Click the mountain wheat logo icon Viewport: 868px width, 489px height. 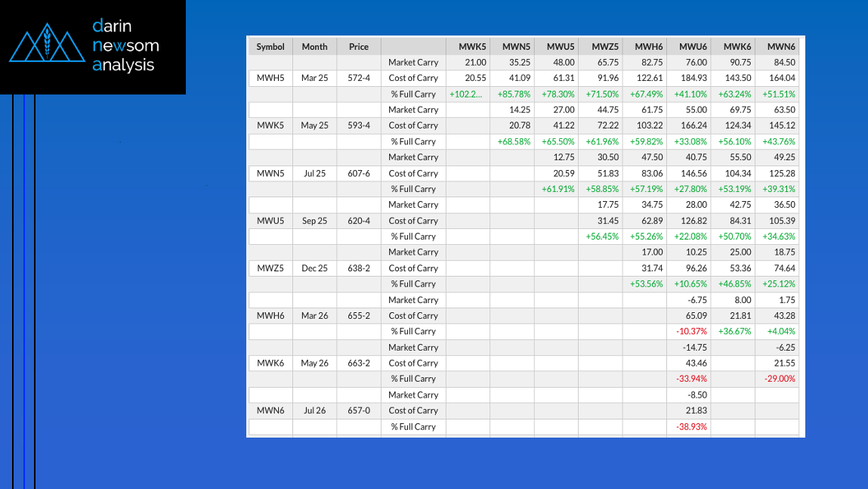click(x=47, y=46)
